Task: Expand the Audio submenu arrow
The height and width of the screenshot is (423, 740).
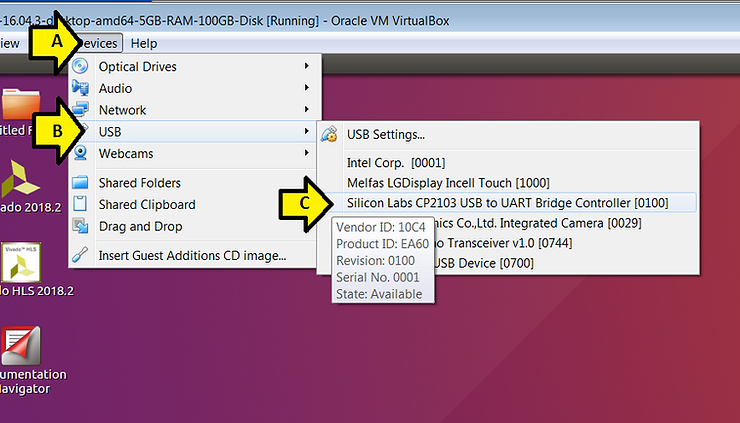Action: pos(306,89)
